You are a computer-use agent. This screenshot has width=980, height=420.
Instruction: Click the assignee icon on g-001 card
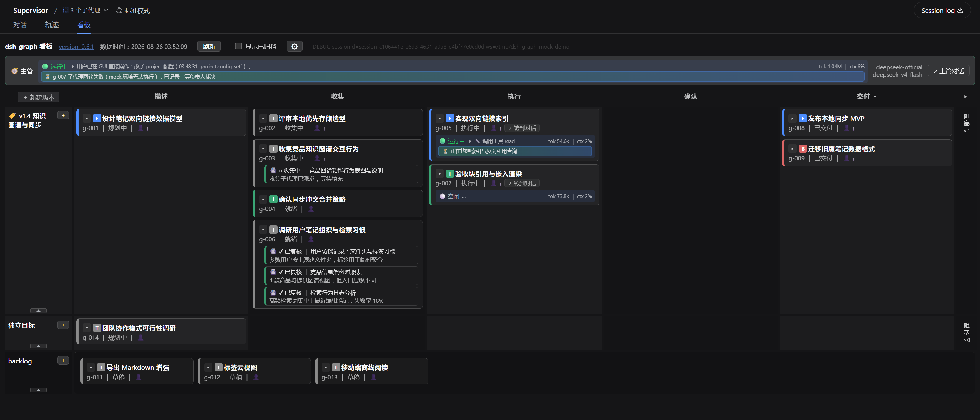pyautogui.click(x=141, y=128)
